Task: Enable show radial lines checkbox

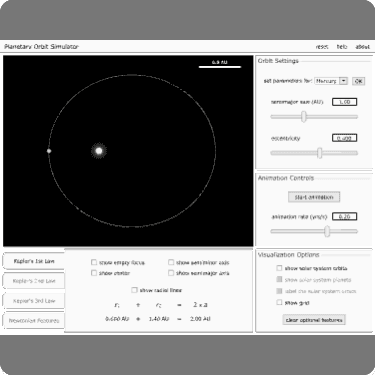Action: point(134,290)
